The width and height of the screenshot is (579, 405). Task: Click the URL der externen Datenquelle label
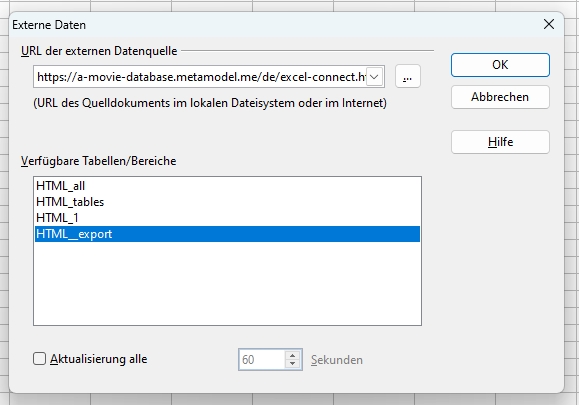click(x=99, y=51)
